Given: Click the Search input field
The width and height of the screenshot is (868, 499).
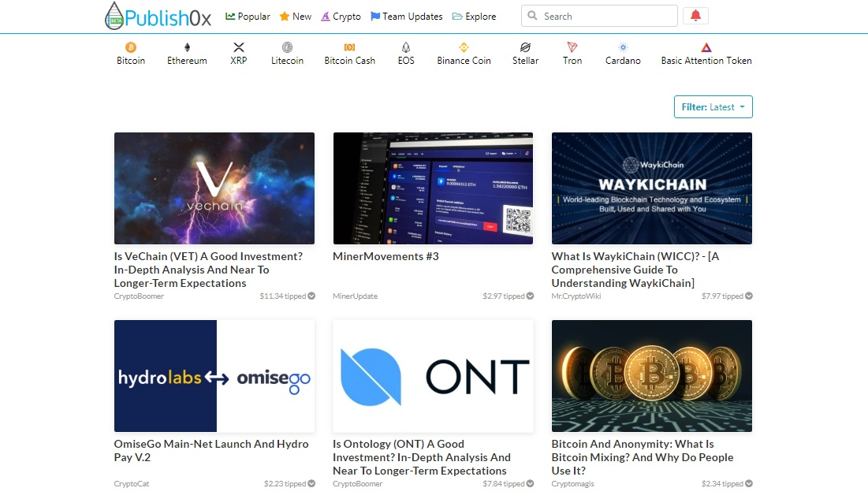Looking at the screenshot, I should pos(599,16).
